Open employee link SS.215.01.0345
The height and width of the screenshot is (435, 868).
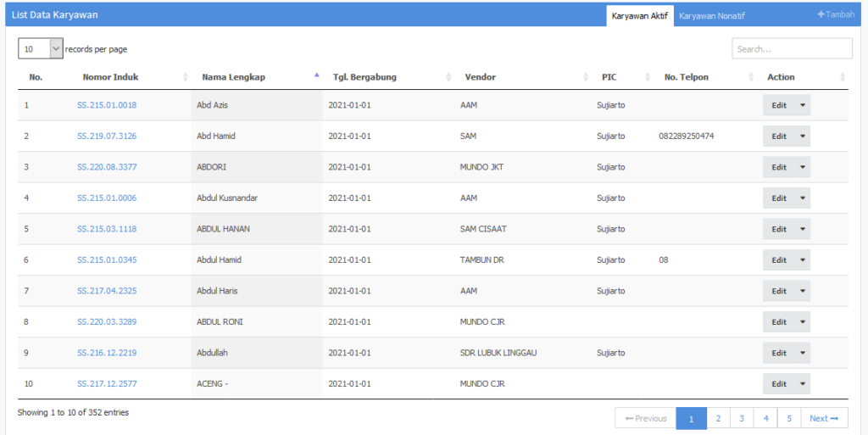click(107, 260)
